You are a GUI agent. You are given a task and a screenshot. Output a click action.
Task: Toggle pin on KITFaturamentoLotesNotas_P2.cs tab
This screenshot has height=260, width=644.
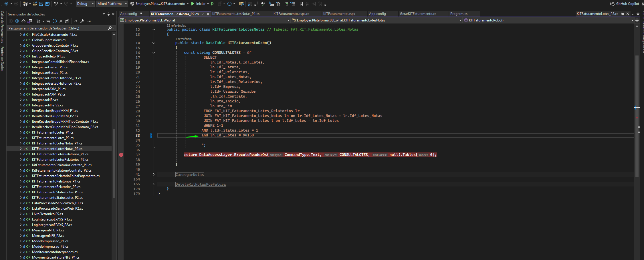[x=203, y=14]
